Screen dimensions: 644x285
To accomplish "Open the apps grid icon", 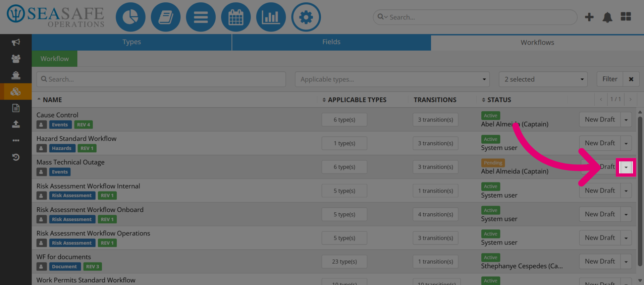I will pos(626,17).
